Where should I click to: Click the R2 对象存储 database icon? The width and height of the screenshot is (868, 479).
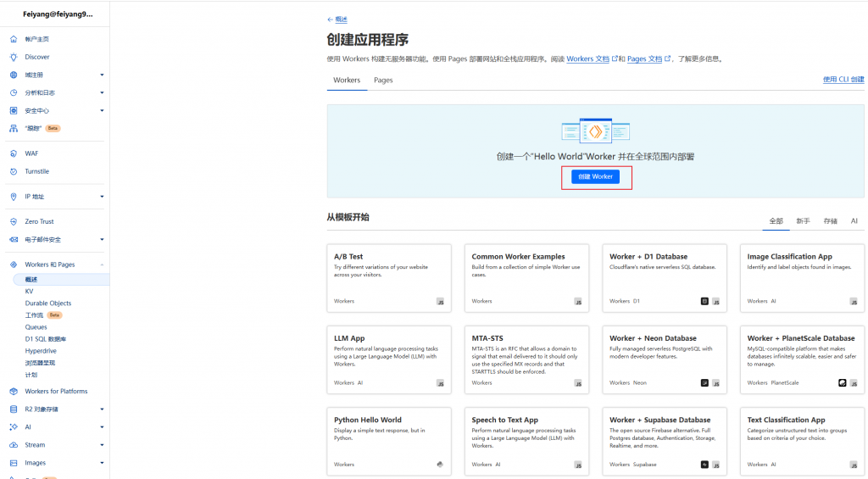click(x=14, y=409)
